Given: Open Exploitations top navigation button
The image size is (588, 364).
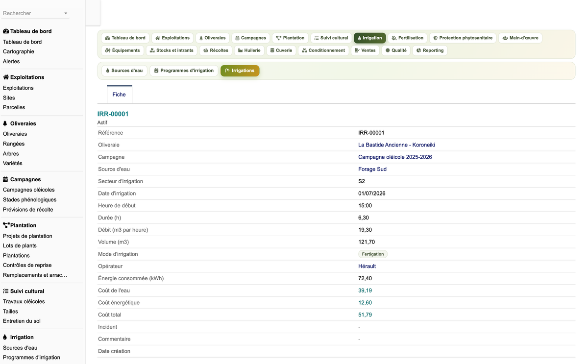Looking at the screenshot, I should click(x=172, y=38).
